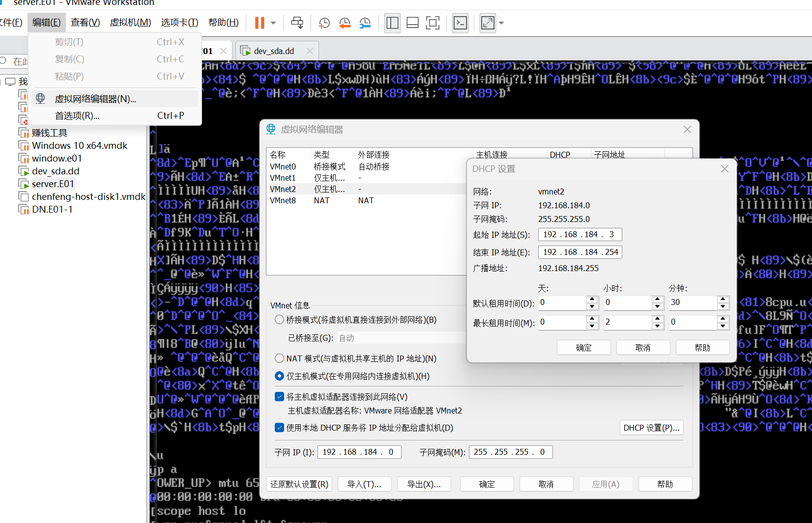Take a snapshot using the clock-plus icon
Viewport: 812px width, 523px height.
click(324, 23)
